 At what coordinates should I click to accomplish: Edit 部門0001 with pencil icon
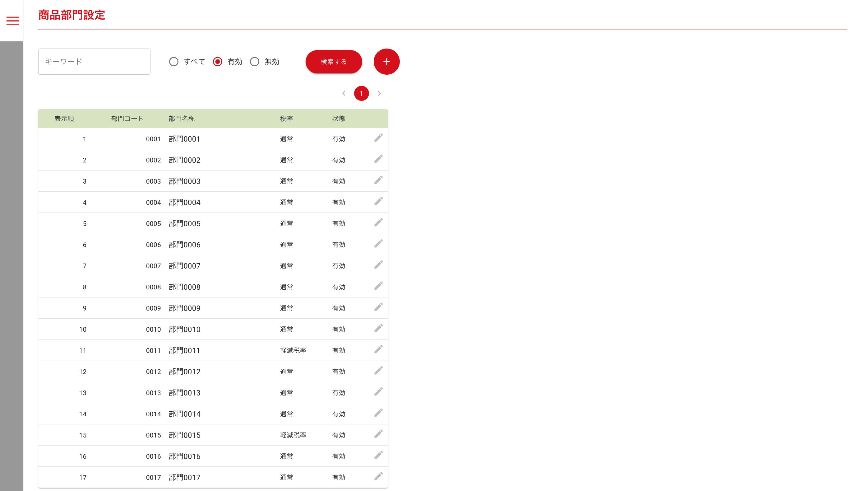(378, 138)
